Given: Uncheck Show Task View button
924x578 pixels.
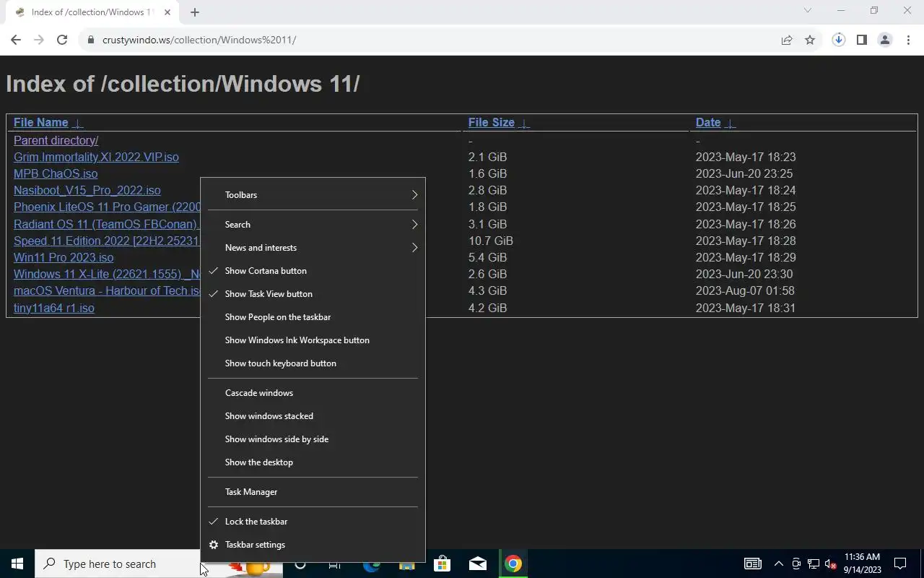Looking at the screenshot, I should 313,294.
